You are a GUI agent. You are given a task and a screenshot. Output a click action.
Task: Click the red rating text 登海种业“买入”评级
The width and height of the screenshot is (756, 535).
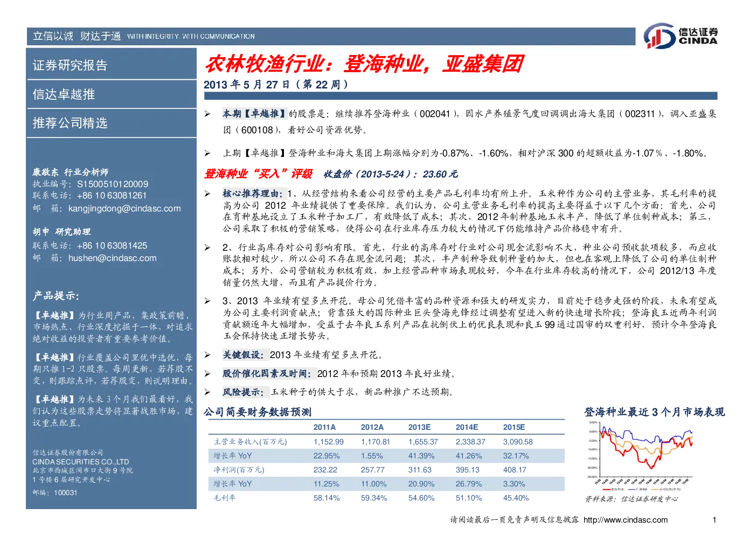click(x=258, y=174)
